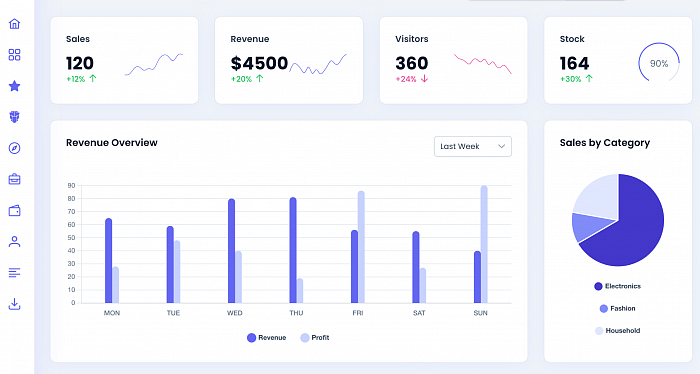Select the star favorites icon in sidebar
700x374 pixels.
coord(14,86)
